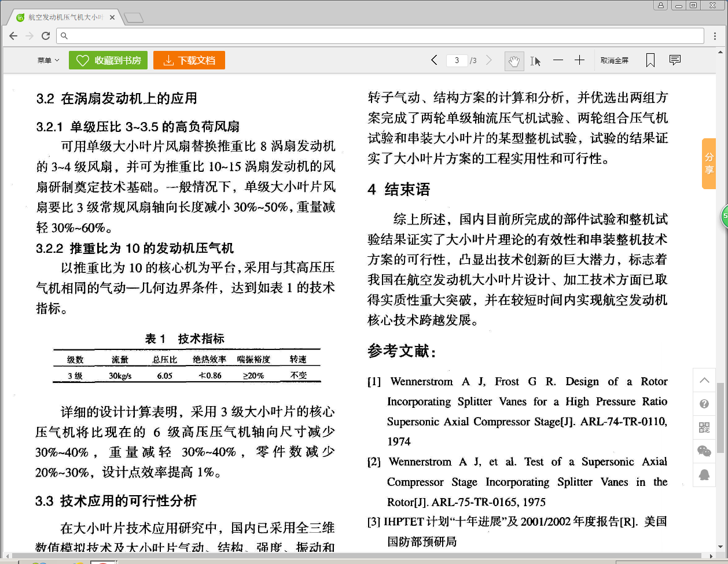The image size is (728, 564).
Task: Open the comments speech bubble icon
Action: [675, 60]
